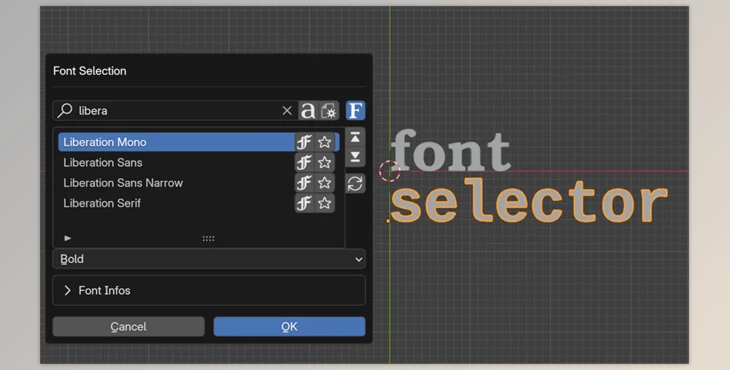Toggle the lowercase 'a' font name filter

[308, 111]
